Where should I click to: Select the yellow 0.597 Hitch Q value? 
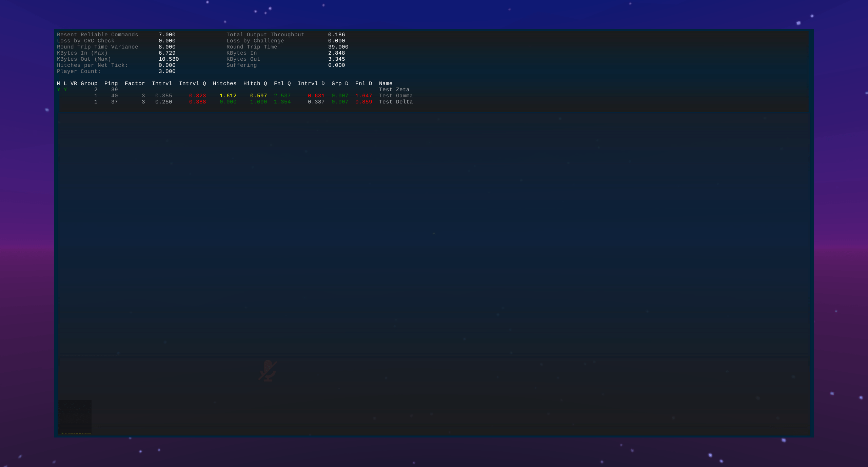pos(259,96)
